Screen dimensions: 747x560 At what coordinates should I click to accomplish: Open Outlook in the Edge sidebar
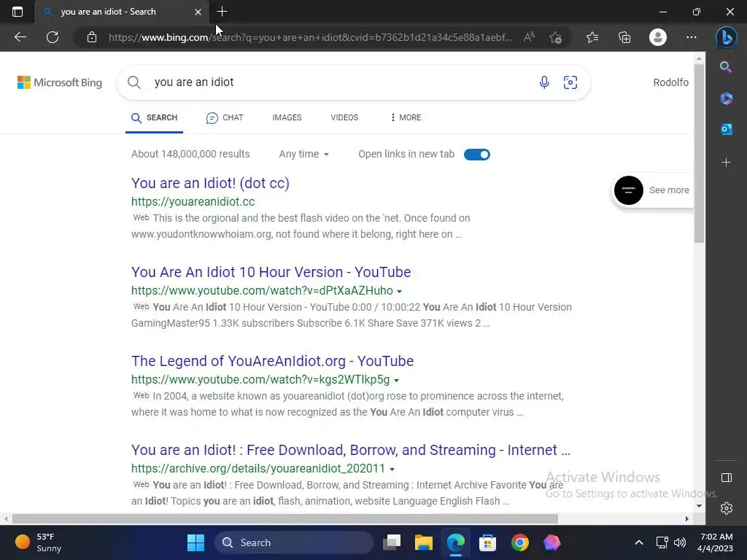pos(726,129)
